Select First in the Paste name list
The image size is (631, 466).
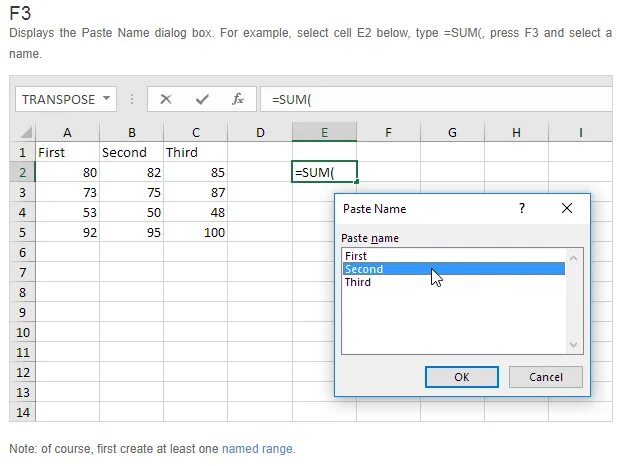click(x=356, y=256)
